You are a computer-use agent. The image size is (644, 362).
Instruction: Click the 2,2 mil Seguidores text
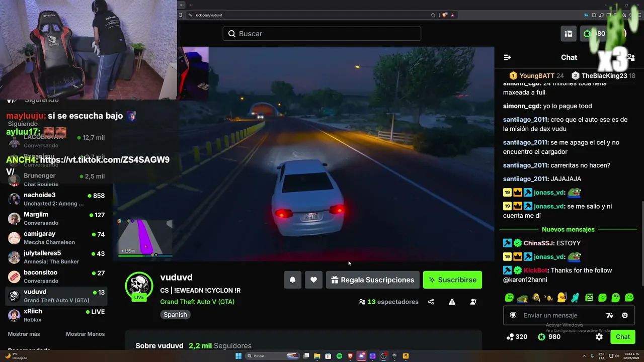pyautogui.click(x=220, y=346)
